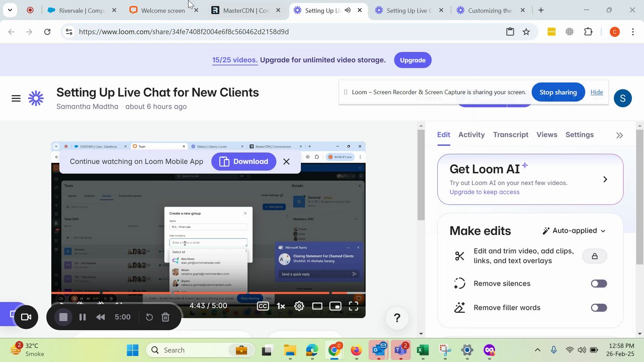Open a new browser tab
Screen dimensions: 644x362
tap(541, 10)
